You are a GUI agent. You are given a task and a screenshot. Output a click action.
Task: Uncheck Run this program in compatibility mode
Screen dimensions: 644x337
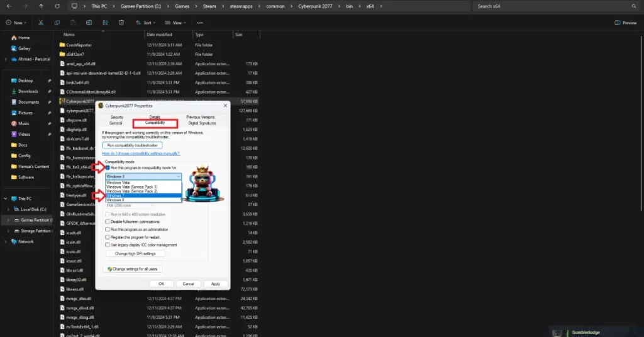pyautogui.click(x=108, y=168)
